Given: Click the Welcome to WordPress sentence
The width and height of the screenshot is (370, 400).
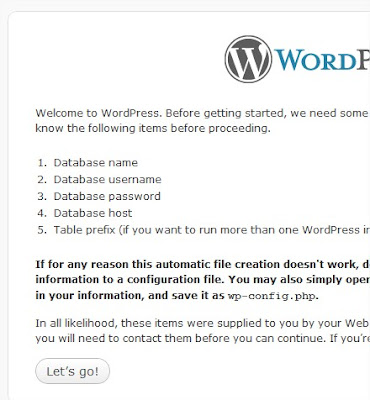Looking at the screenshot, I should coord(203,113).
